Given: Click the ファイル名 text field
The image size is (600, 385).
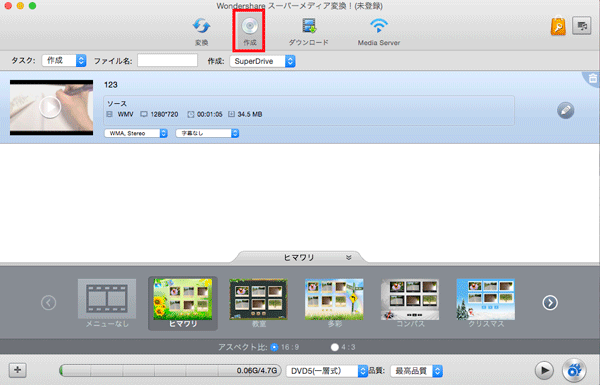Looking at the screenshot, I should pyautogui.click(x=168, y=60).
